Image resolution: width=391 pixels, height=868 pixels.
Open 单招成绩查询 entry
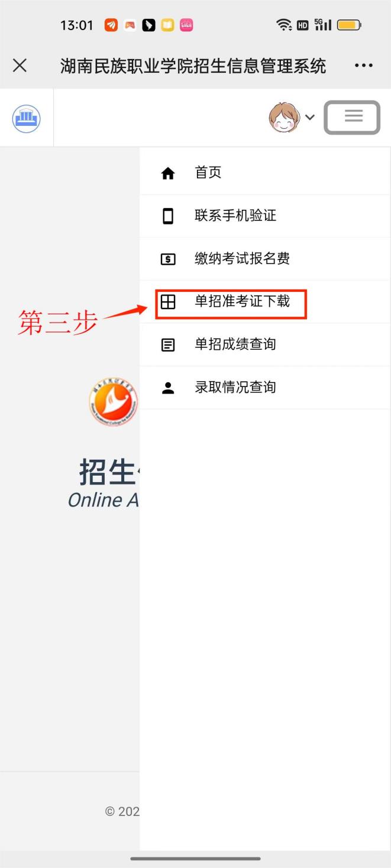coord(265,344)
